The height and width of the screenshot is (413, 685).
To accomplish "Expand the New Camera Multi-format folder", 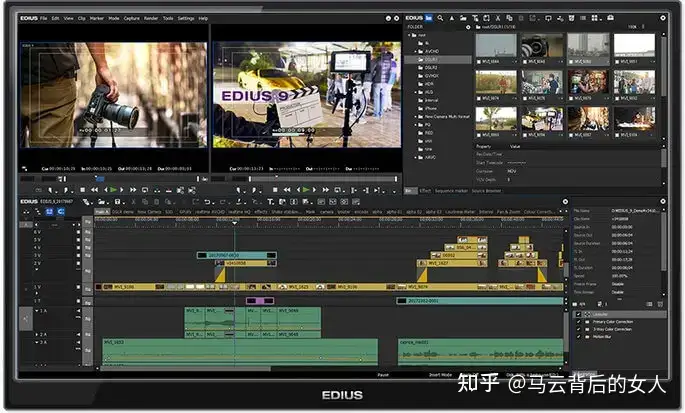I will 415,117.
